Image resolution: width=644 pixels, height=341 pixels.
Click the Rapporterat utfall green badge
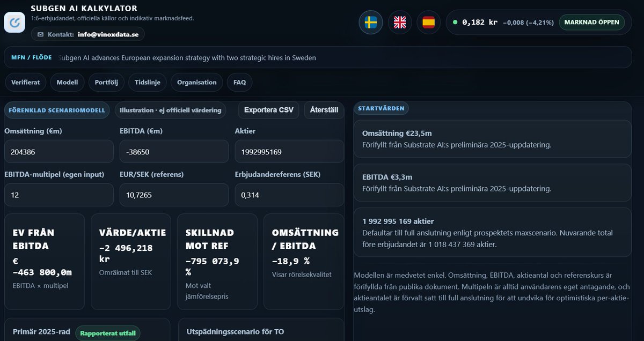pos(108,333)
